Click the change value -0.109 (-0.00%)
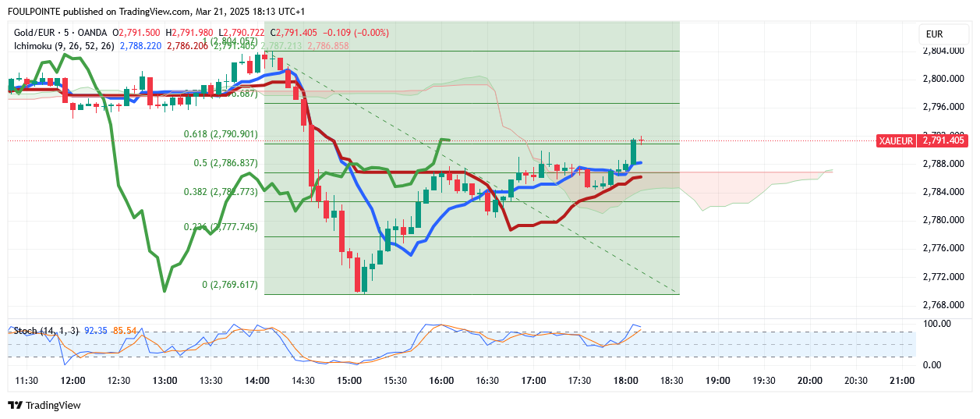Viewport: 980px width, 419px height. [x=356, y=33]
